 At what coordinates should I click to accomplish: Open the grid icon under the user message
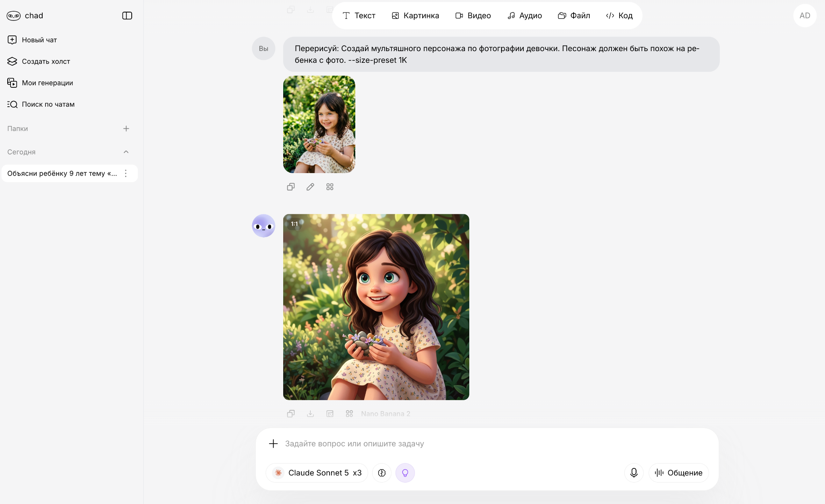[330, 187]
